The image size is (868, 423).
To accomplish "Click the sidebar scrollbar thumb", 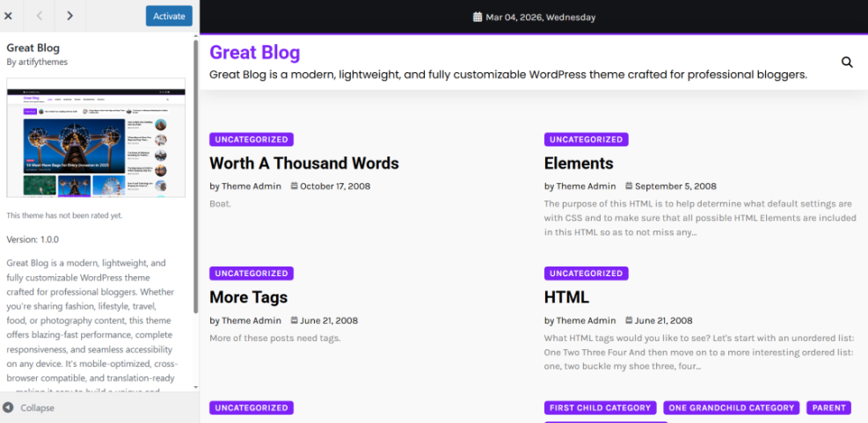I will coord(195,176).
